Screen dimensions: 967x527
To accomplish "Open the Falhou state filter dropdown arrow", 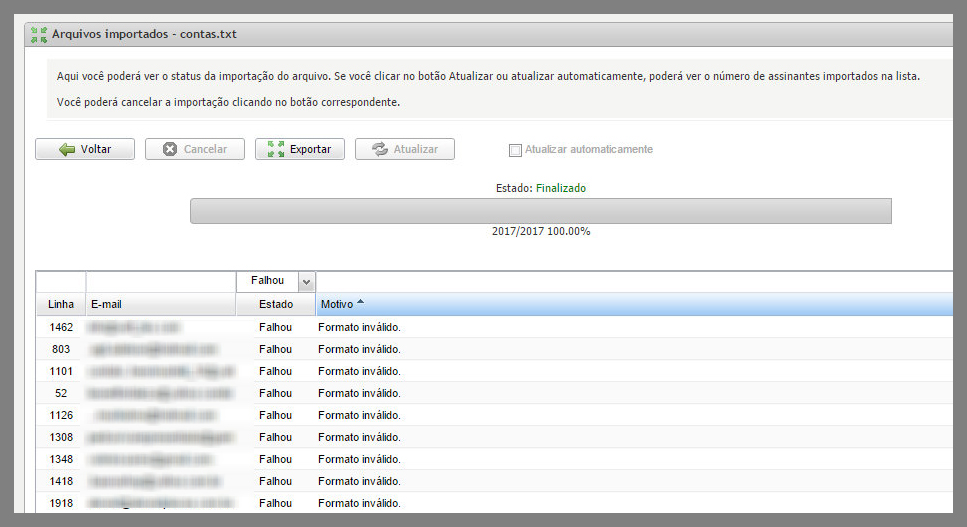I will 307,282.
